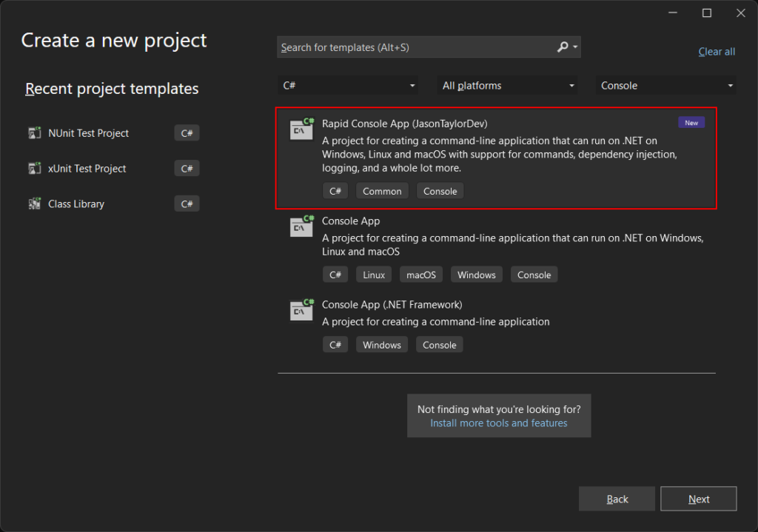Choose xUnit Test Project from recent templates

pos(87,169)
